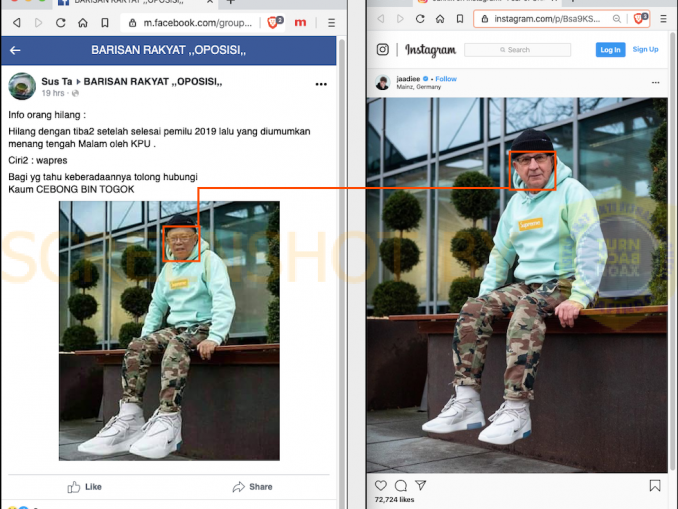Open comments with the speech bubble icon
Image resolution: width=678 pixels, height=509 pixels.
(x=401, y=485)
